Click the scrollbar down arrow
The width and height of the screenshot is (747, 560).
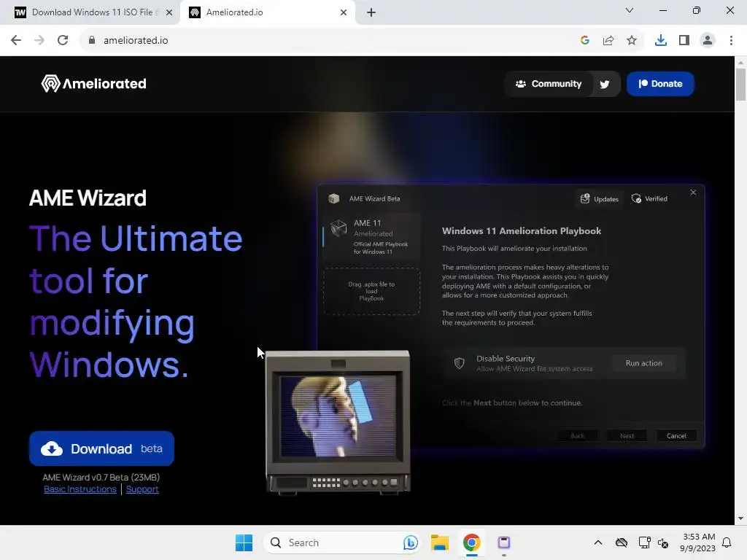[x=740, y=518]
